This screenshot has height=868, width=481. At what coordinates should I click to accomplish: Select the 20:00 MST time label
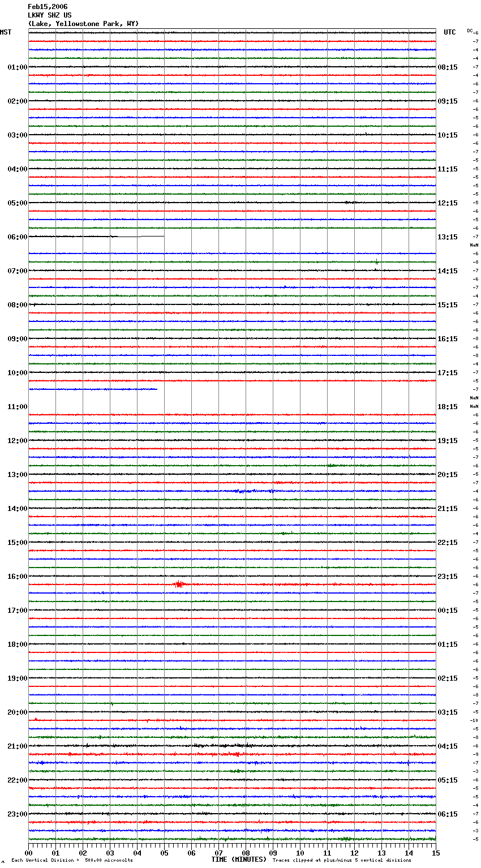click(18, 712)
